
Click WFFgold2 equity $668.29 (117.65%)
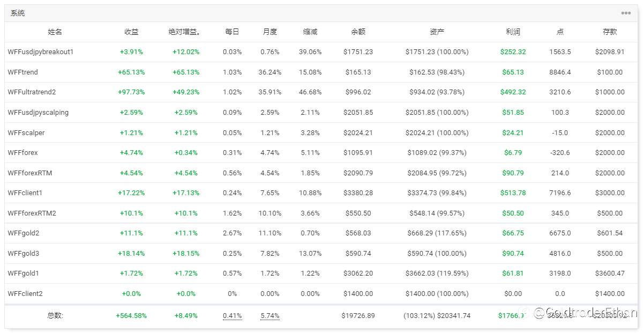[437, 233]
